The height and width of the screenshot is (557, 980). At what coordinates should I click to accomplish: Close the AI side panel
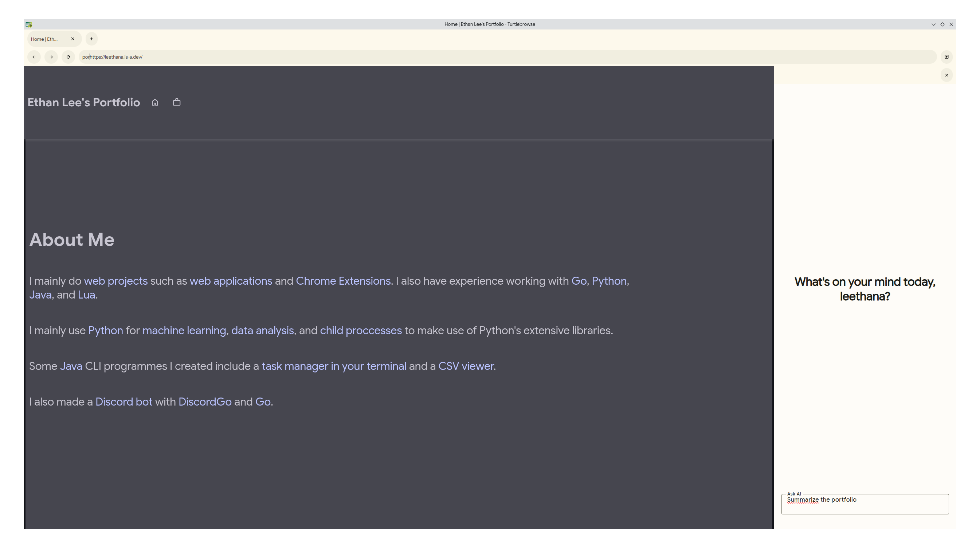tap(946, 75)
